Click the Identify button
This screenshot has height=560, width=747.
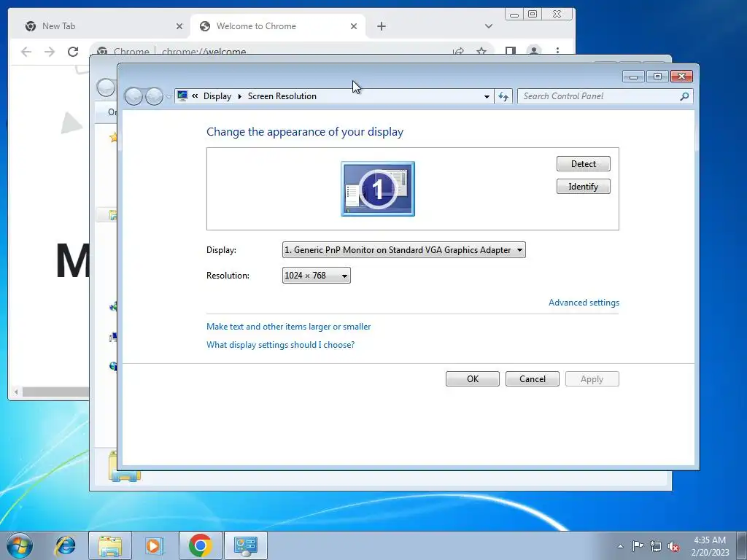tap(583, 187)
